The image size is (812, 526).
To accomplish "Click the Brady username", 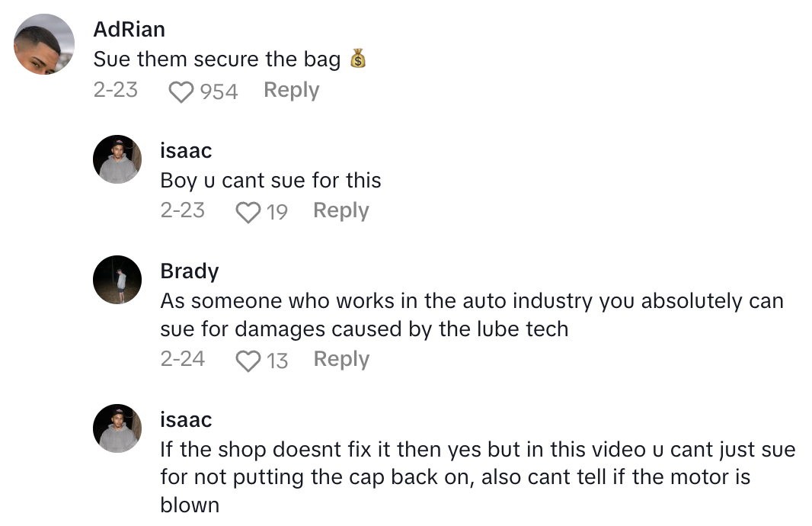I will click(190, 271).
